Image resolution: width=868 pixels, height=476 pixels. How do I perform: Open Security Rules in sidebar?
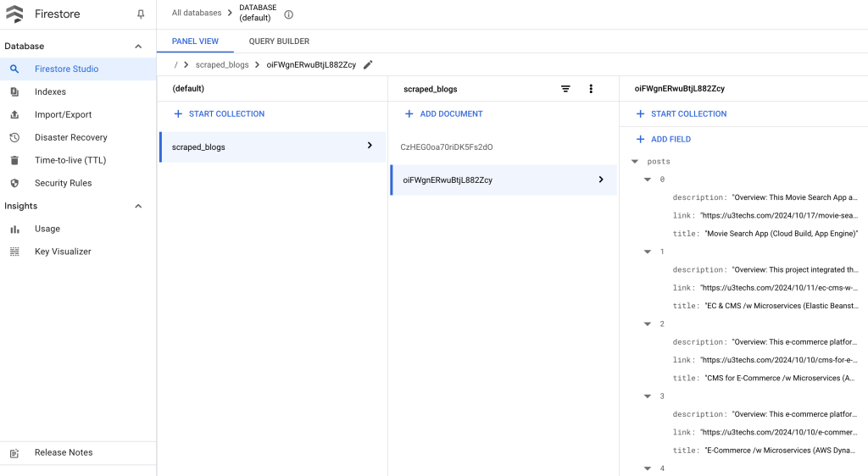click(63, 183)
